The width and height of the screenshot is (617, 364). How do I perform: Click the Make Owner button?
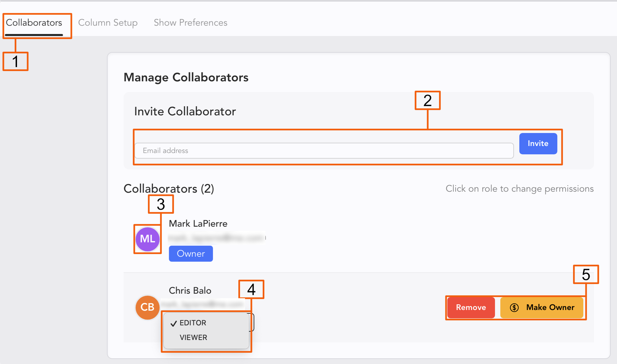[542, 307]
